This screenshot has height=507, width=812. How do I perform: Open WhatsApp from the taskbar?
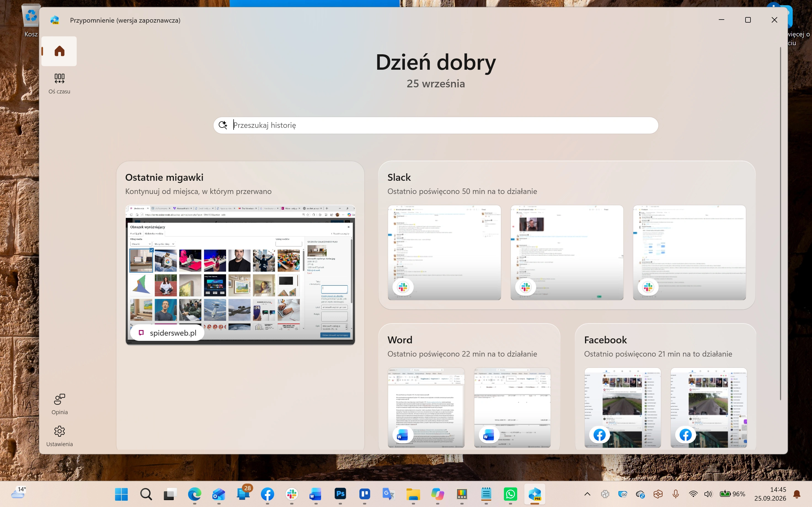click(x=510, y=494)
